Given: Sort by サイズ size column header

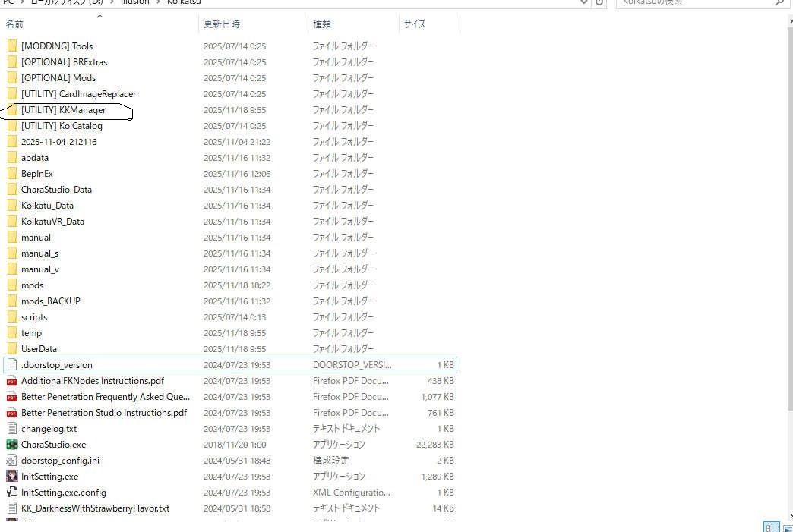Looking at the screenshot, I should coord(415,24).
